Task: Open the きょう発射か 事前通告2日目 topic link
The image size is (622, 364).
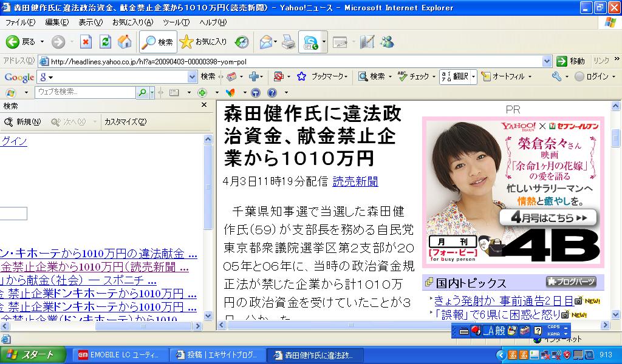Action: 504,301
